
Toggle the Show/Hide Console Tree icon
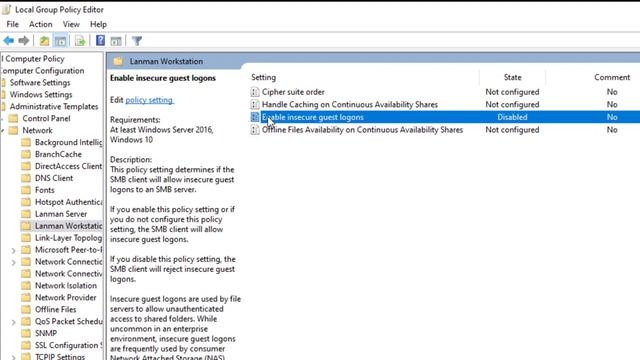(60, 41)
